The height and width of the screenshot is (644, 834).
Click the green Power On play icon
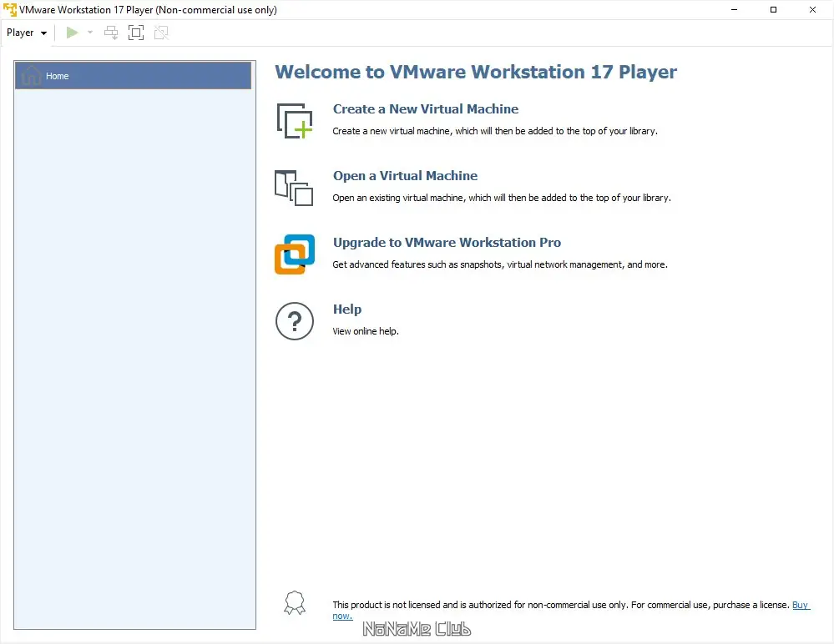pos(73,33)
